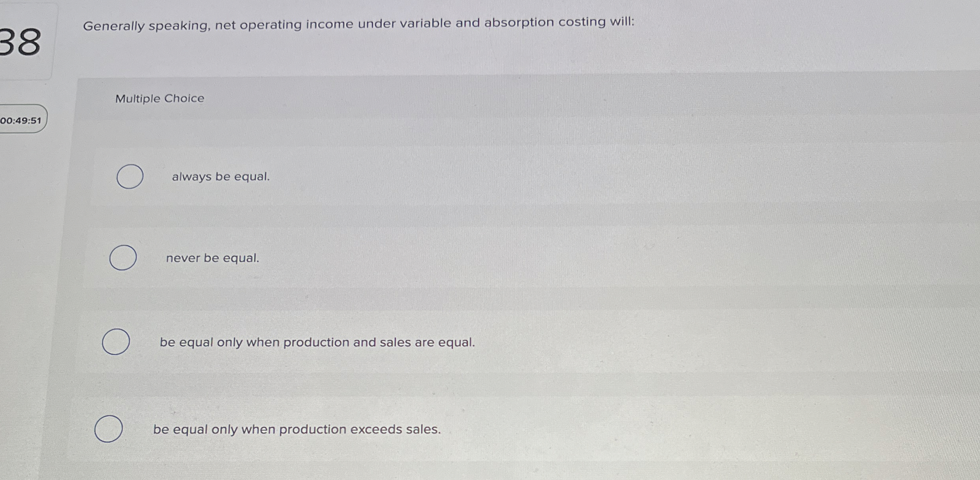Select the fourth answer option row
Screen dimensions: 980x480
pos(317,429)
